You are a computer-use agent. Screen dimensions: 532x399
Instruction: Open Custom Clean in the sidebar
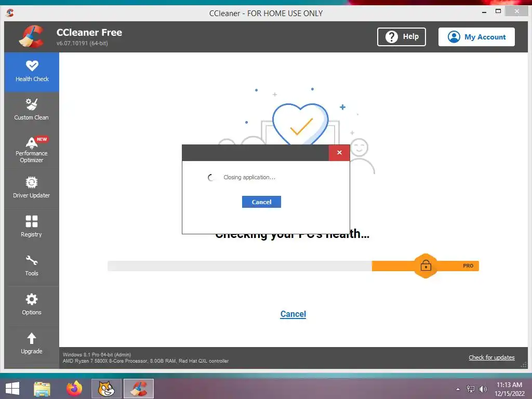(x=32, y=110)
